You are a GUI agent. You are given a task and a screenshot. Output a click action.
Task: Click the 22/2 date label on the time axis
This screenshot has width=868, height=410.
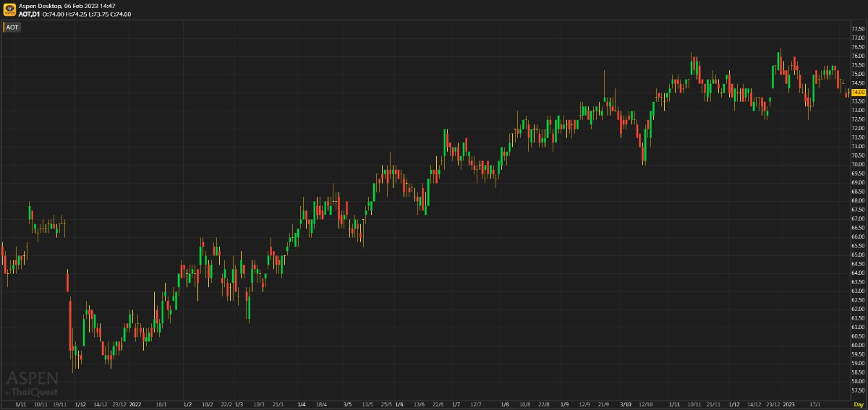(x=226, y=404)
